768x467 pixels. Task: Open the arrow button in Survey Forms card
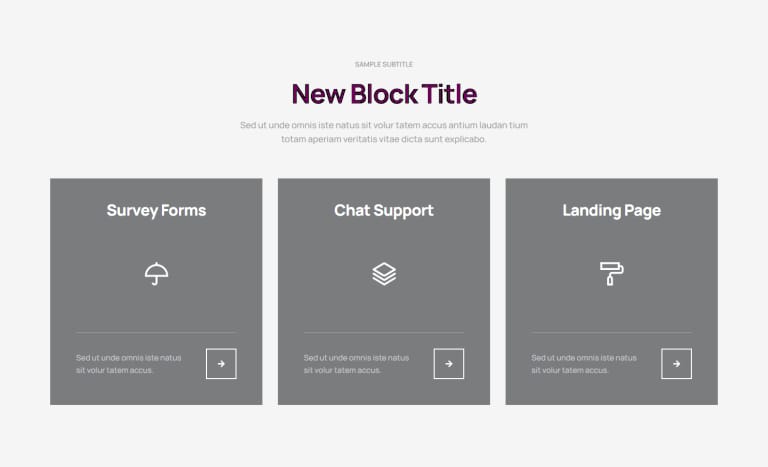tap(221, 364)
